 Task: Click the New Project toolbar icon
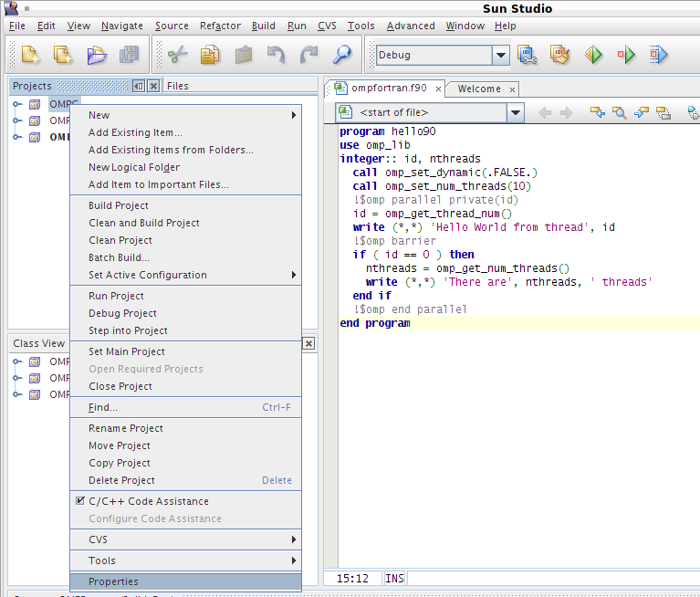tap(63, 55)
